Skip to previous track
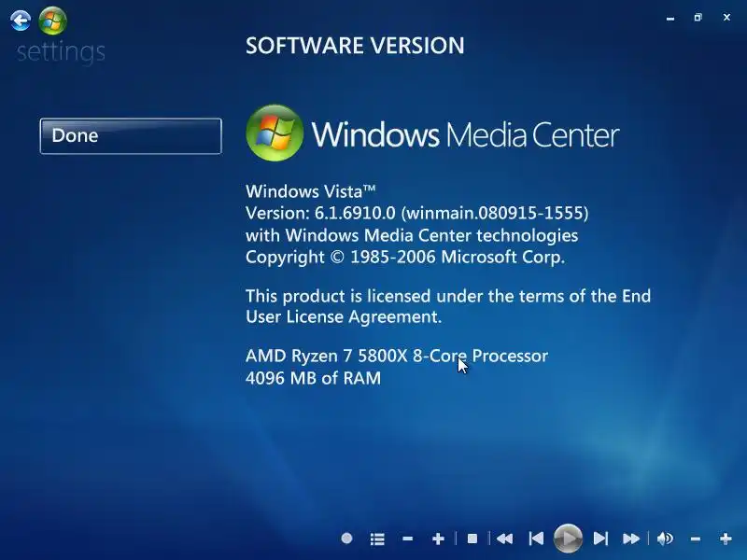The width and height of the screenshot is (747, 560). [536, 539]
